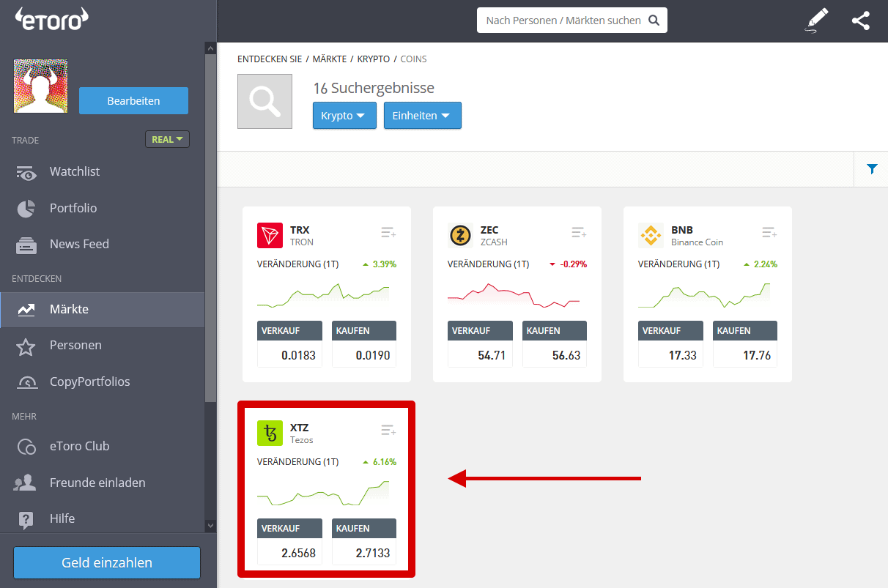
Task: Click the eToro logo
Action: pyautogui.click(x=51, y=19)
